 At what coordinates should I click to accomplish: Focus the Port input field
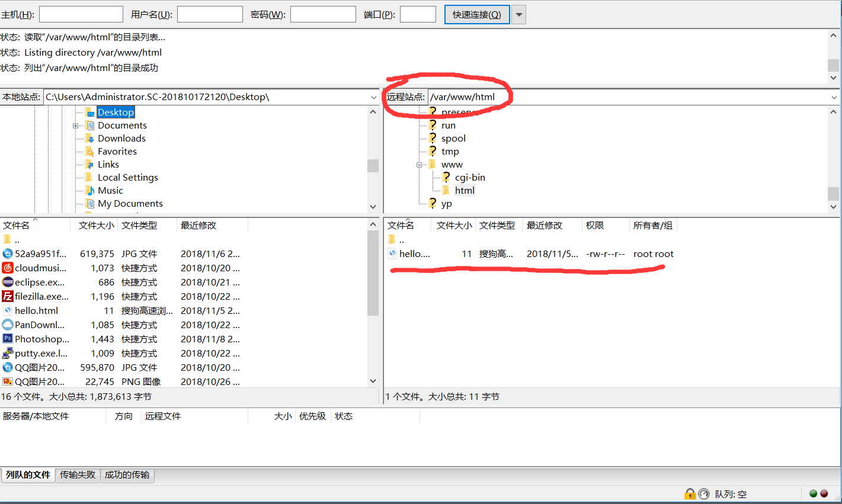coord(418,14)
